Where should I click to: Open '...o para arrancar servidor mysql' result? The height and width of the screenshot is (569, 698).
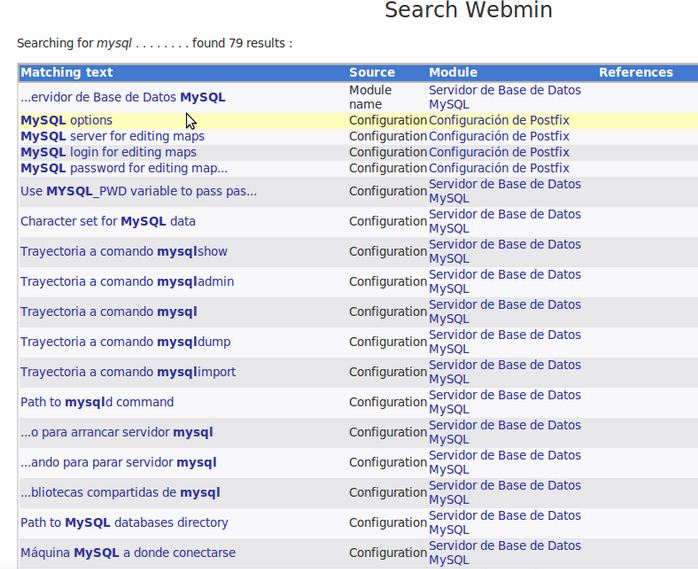[x=116, y=432]
